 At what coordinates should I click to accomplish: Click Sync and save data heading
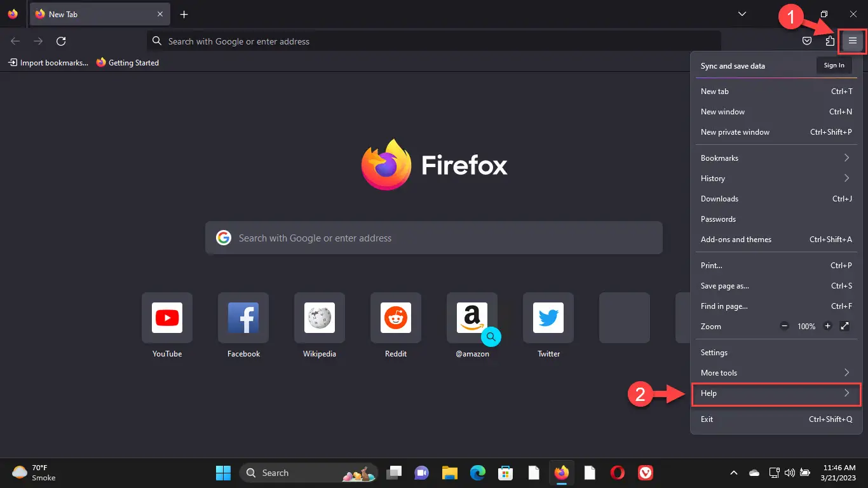pyautogui.click(x=733, y=66)
